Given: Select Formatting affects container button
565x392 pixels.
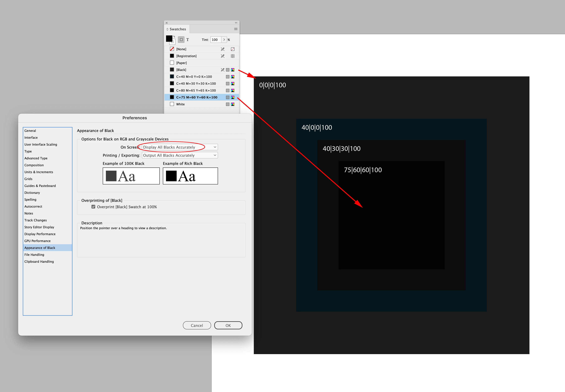Looking at the screenshot, I should coord(181,40).
